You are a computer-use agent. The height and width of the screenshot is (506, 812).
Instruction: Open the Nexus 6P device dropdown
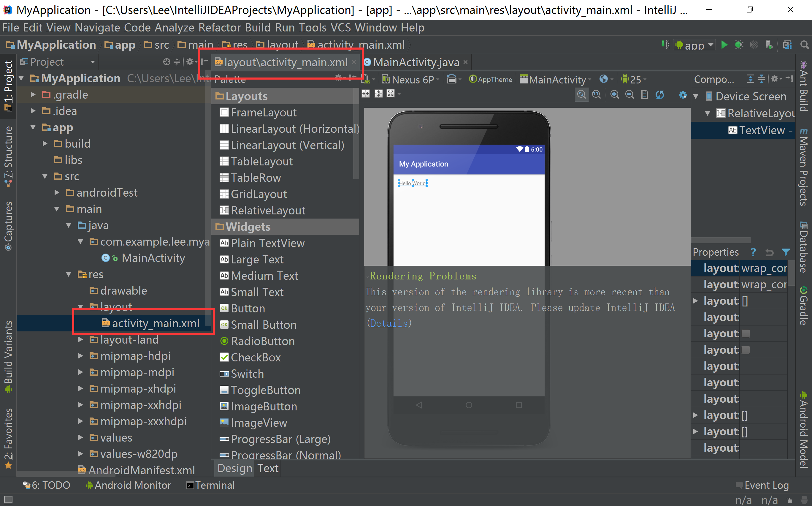click(411, 80)
